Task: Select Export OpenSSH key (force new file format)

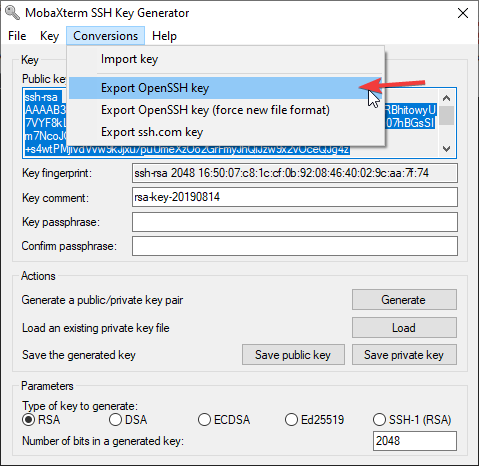Action: [x=225, y=110]
